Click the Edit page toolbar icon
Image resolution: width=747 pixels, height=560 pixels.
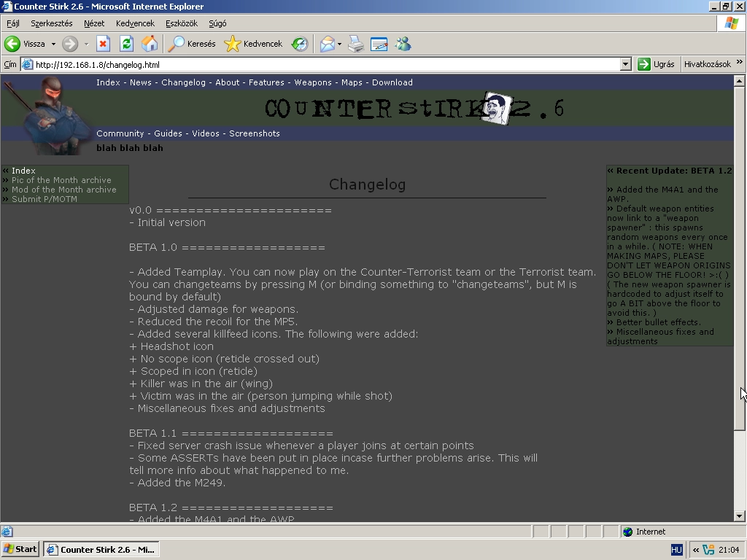379,44
